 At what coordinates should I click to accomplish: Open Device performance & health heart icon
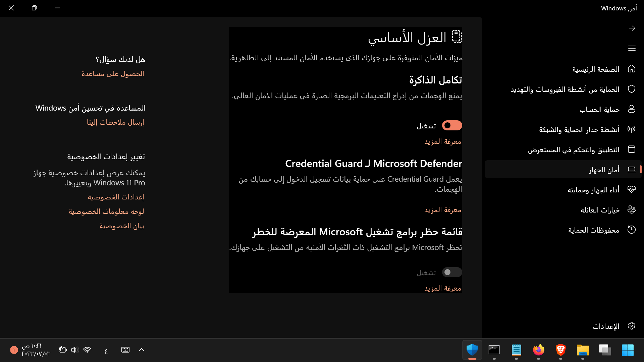632,190
